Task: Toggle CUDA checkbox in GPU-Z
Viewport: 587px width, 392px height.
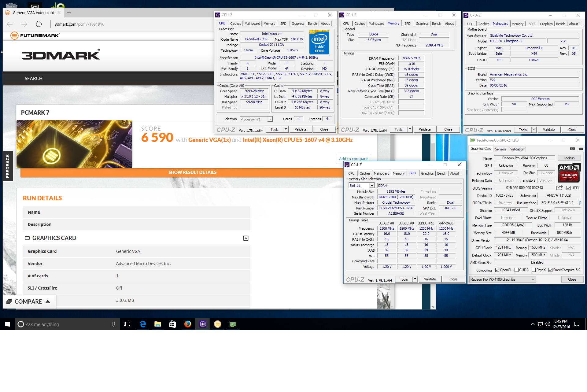Action: [x=516, y=270]
